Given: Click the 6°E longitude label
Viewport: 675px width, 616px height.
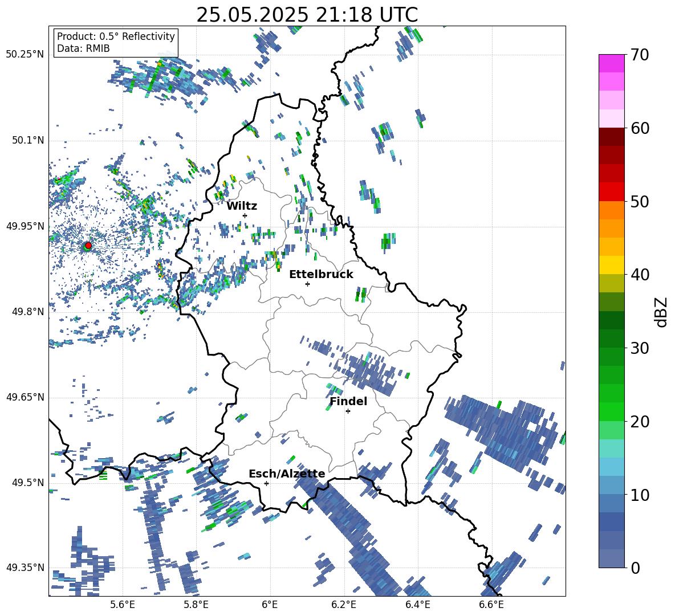Looking at the screenshot, I should coord(270,605).
